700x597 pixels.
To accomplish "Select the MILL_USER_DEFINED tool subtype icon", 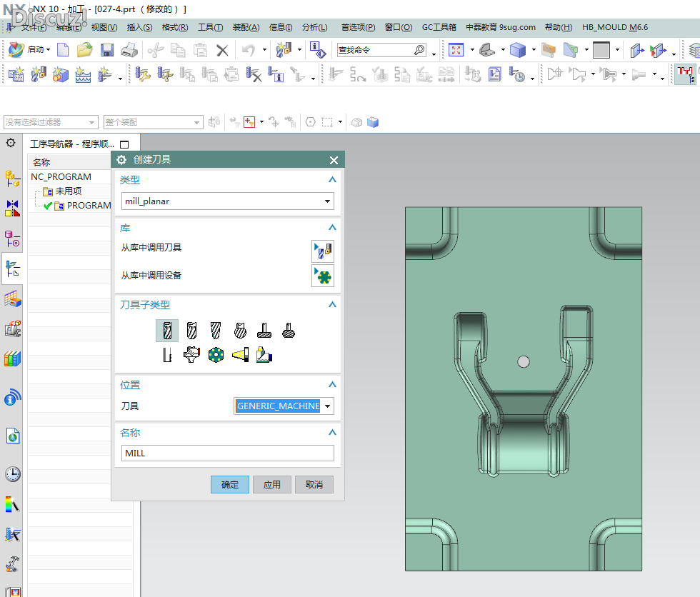I will 191,355.
